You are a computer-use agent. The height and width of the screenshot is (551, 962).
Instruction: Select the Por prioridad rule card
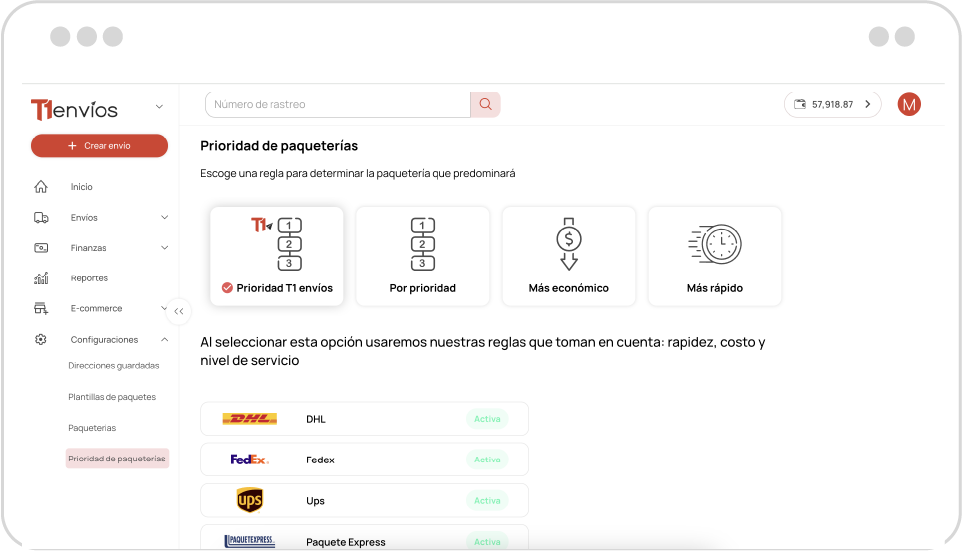(x=423, y=256)
